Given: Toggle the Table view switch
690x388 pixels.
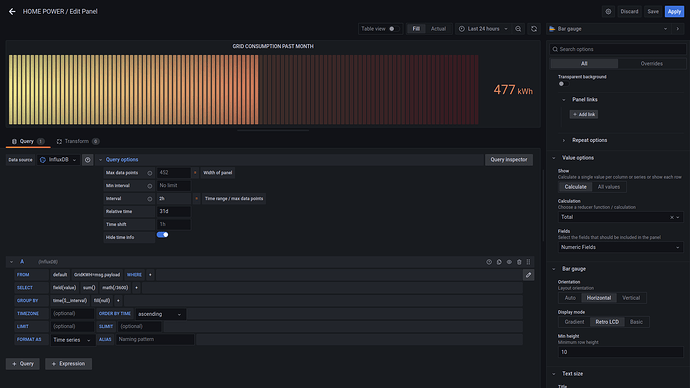Looking at the screenshot, I should (x=394, y=29).
